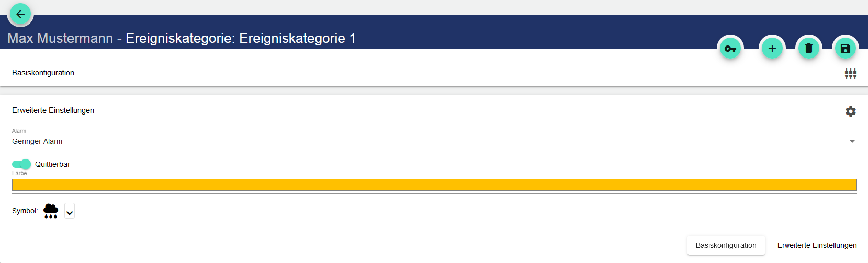Click Max Mustermann in the page title

(60, 38)
